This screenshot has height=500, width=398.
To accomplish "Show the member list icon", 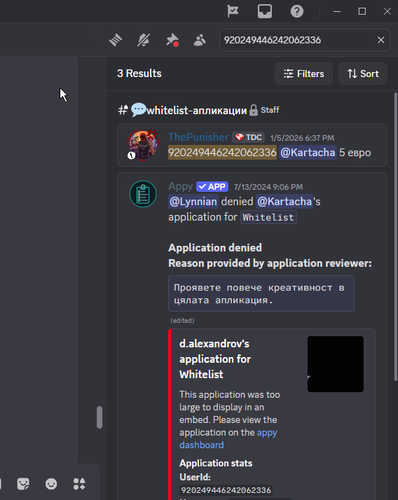I will click(200, 40).
